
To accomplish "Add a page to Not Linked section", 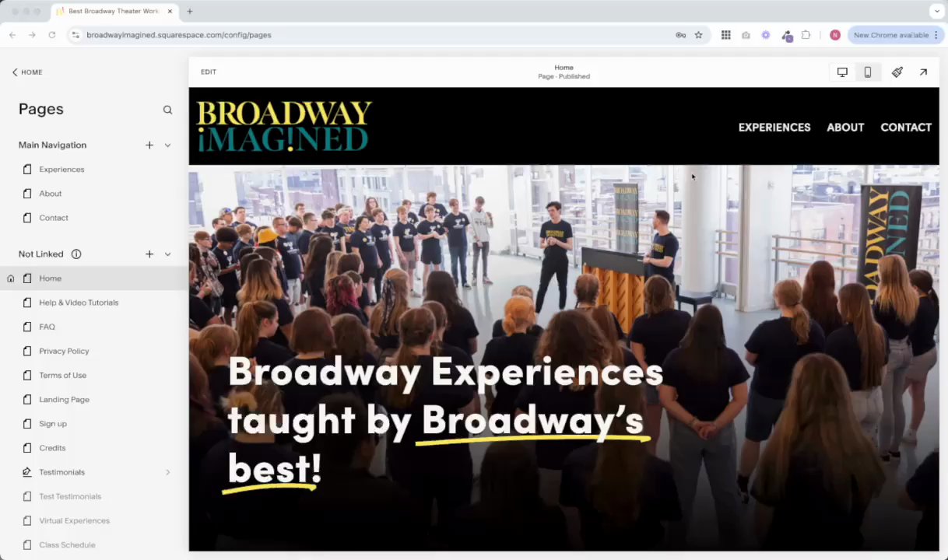I will tap(149, 254).
